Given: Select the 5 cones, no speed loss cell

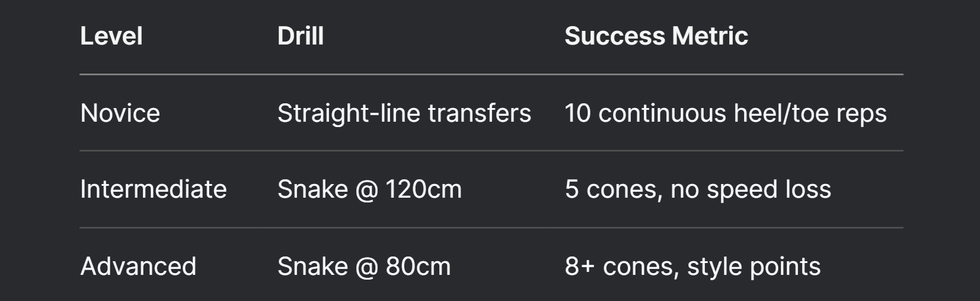Looking at the screenshot, I should click(x=698, y=189).
